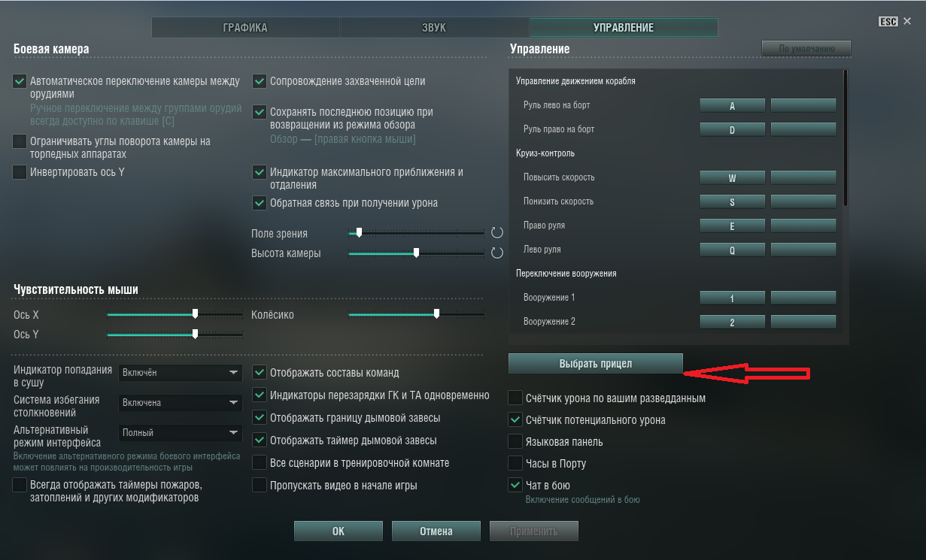Enable Пропускать видео в начале игры
926x560 pixels.
tap(259, 485)
